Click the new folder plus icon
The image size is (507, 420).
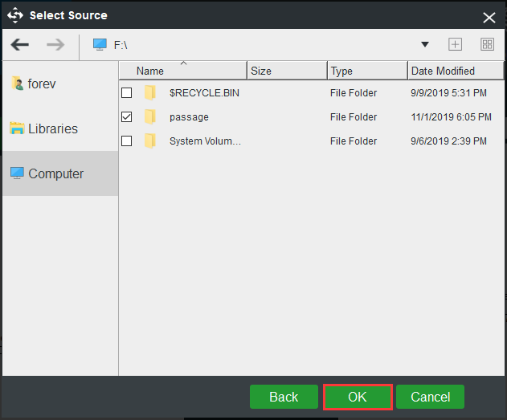[455, 45]
